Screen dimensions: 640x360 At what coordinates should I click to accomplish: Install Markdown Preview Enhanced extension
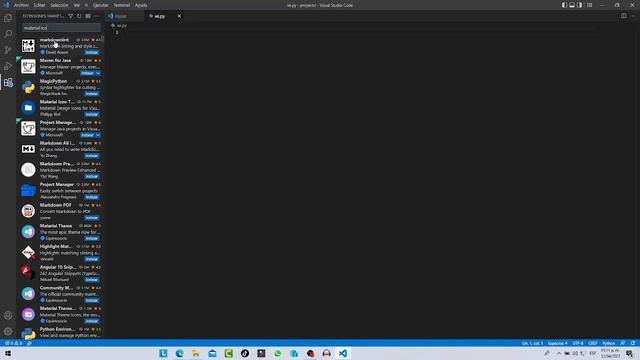coord(92,176)
